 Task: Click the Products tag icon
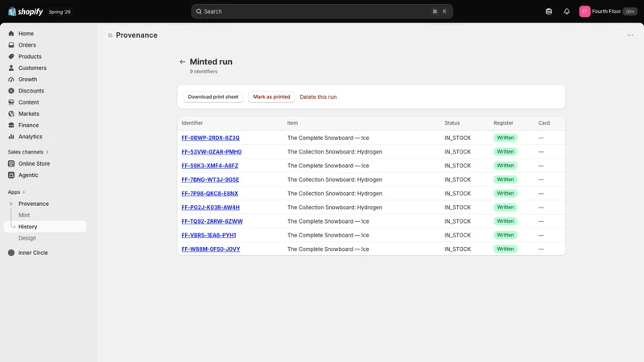click(x=11, y=56)
